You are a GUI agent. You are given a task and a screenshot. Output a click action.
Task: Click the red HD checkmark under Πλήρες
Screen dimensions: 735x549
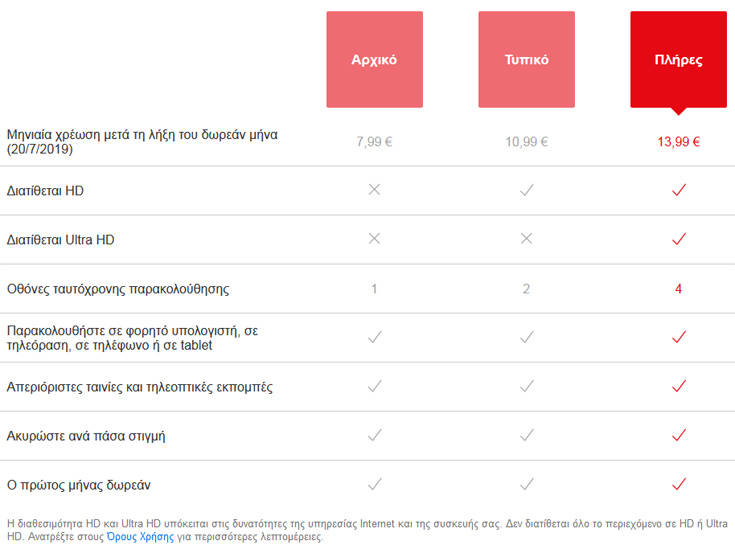coord(679,190)
